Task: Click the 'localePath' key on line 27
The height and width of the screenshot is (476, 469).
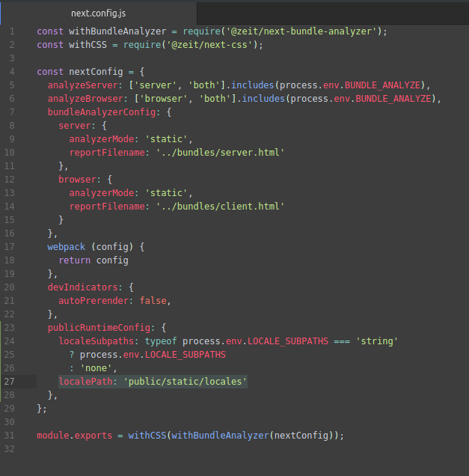Action: point(85,382)
